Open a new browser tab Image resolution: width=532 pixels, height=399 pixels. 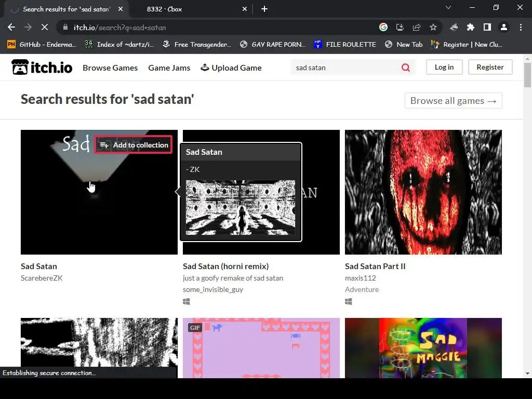(264, 9)
